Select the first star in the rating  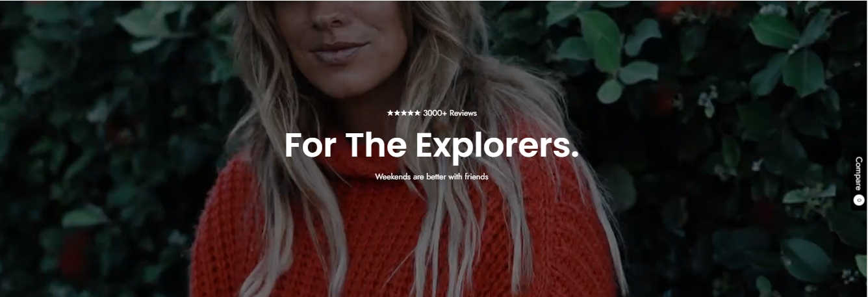coord(390,113)
